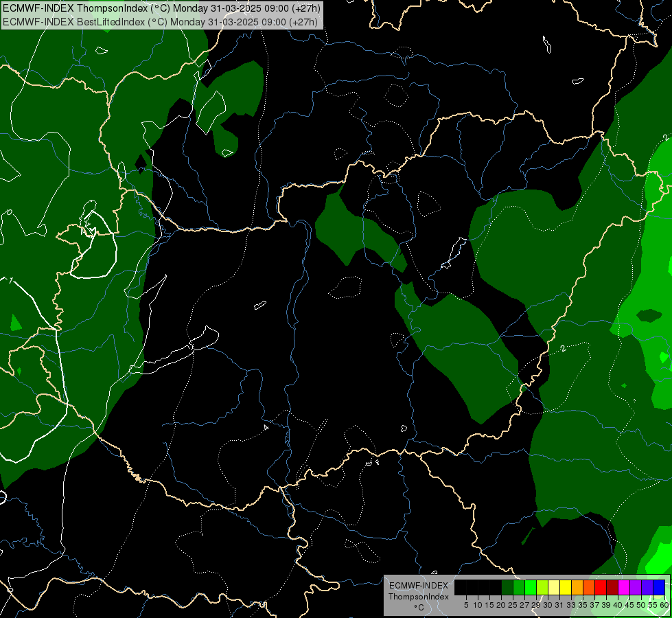Image resolution: width=672 pixels, height=618 pixels.
Task: Click the legend tick value 31
Action: tap(559, 605)
